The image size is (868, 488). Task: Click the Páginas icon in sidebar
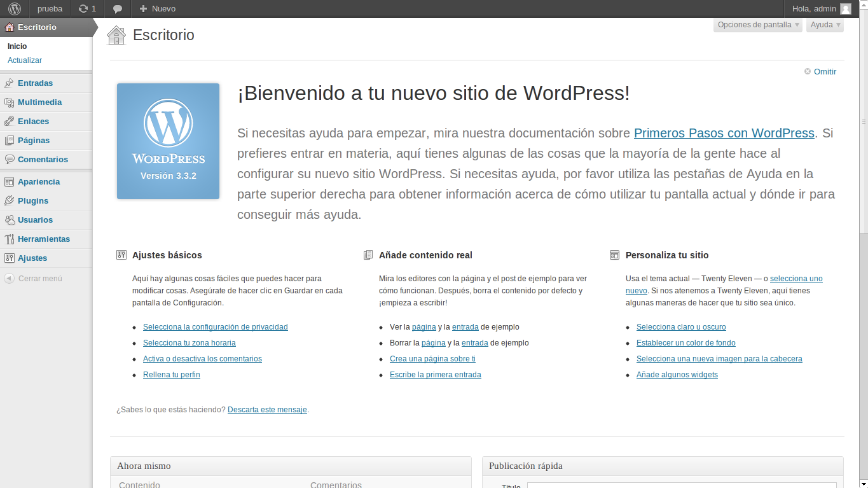coord(10,141)
